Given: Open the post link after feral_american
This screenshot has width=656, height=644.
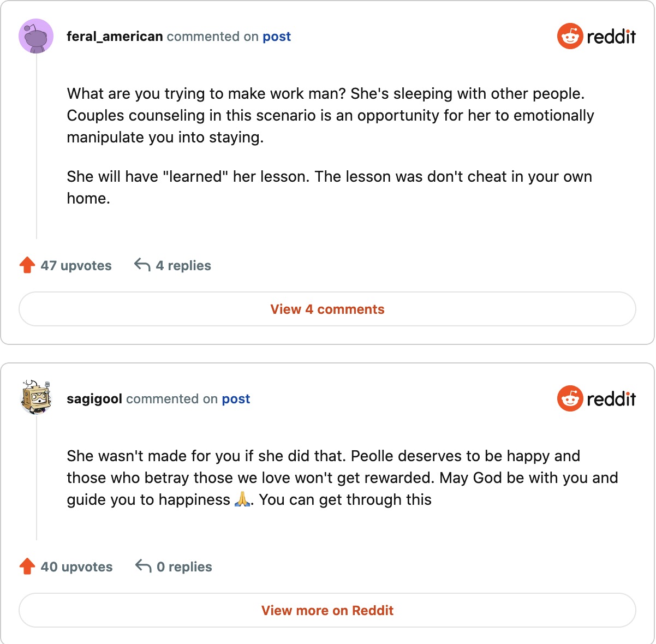Looking at the screenshot, I should tap(277, 37).
